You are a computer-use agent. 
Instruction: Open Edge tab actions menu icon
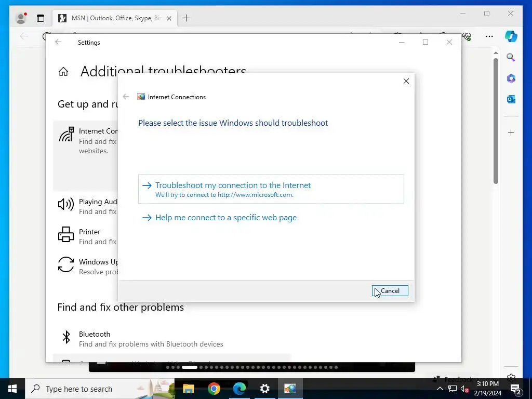(41, 18)
